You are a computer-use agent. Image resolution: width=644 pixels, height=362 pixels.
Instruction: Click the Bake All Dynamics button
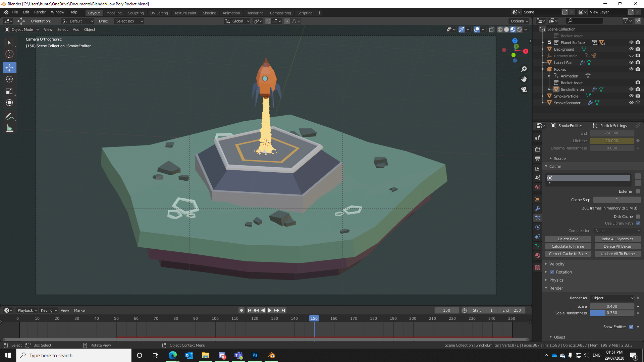pos(618,239)
